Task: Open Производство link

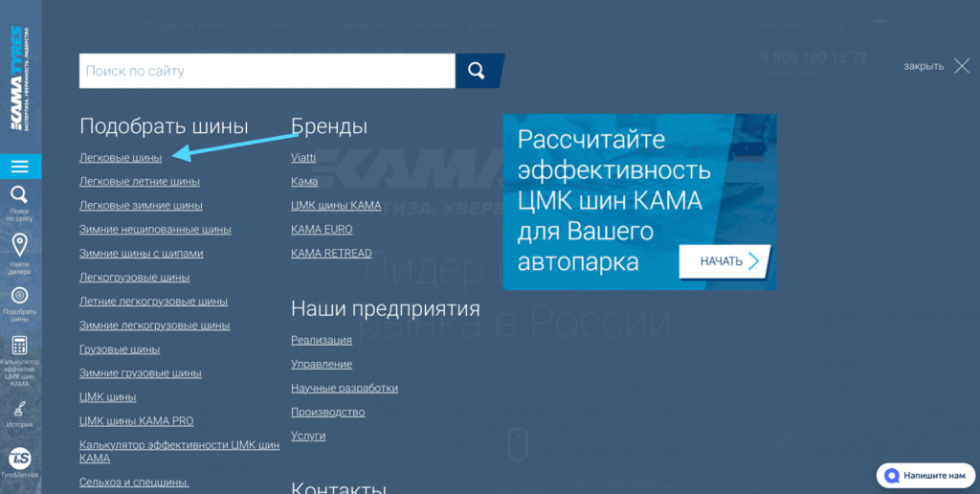Action: (327, 412)
